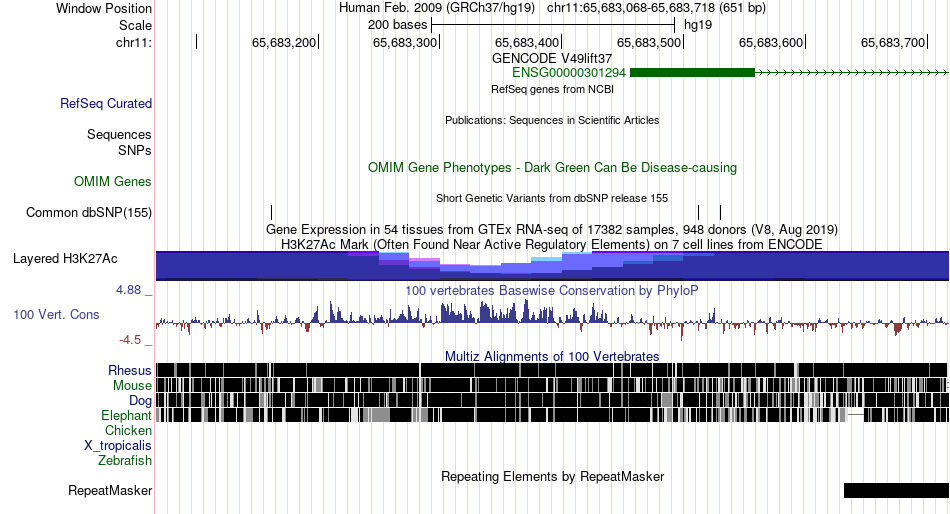The height and width of the screenshot is (514, 950).
Task: Click the rightmost Common dbSNP variant tick
Action: [x=720, y=212]
